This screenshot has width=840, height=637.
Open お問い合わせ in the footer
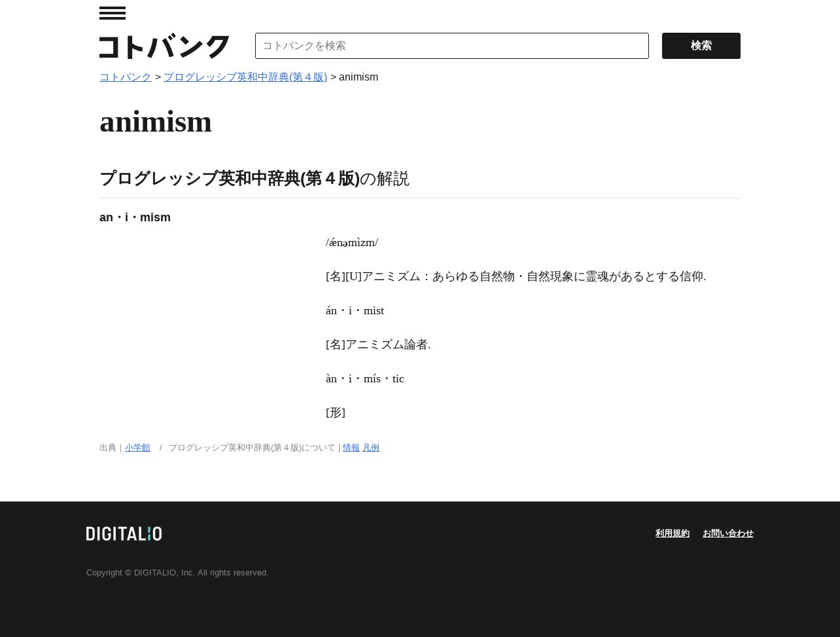(728, 534)
